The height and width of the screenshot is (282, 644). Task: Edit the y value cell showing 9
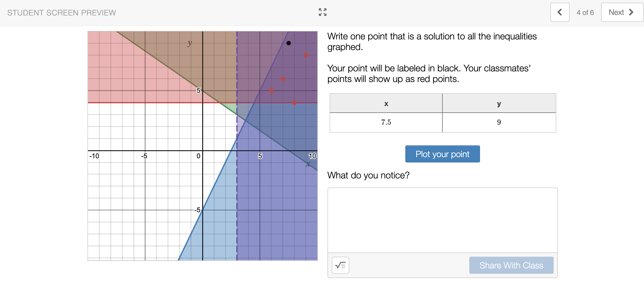point(499,122)
